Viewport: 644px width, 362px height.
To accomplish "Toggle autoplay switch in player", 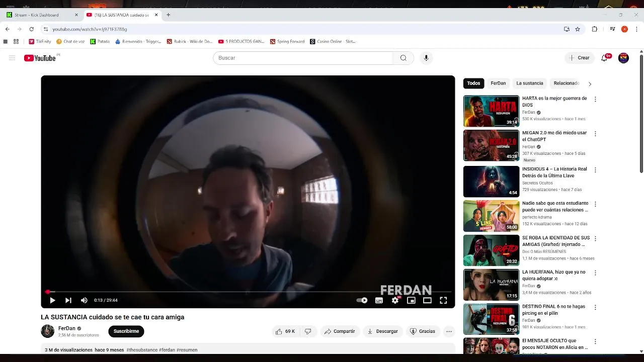I will click(x=362, y=300).
